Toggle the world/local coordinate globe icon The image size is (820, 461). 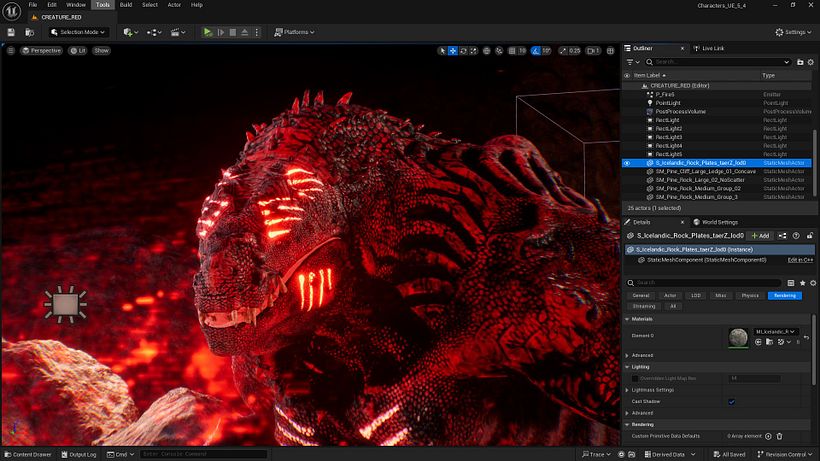(x=487, y=51)
